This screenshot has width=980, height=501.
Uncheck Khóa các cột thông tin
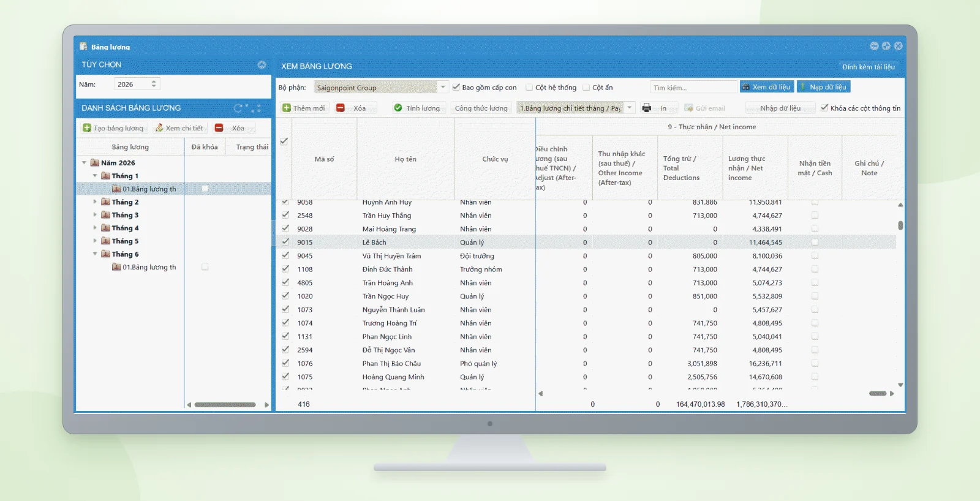coord(824,108)
